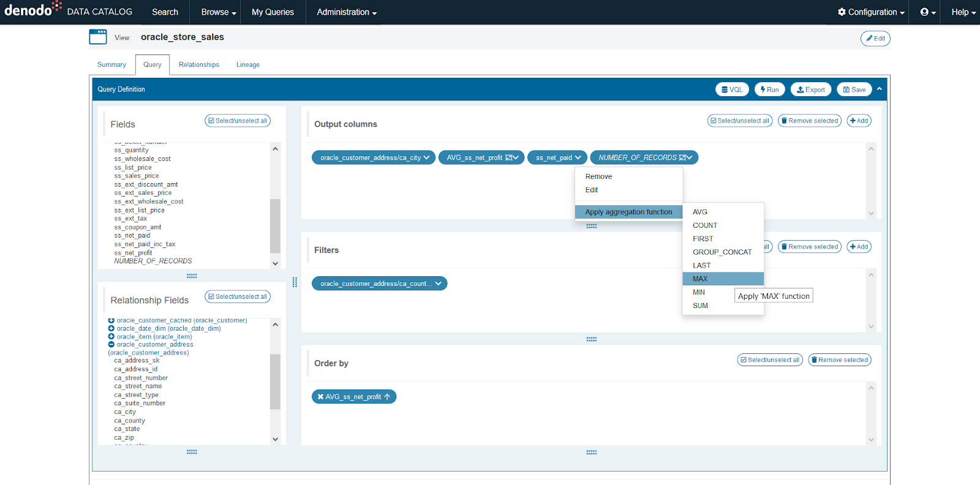Open dropdown on oracle_customer_address/ca_city column
980x485 pixels.
(427, 157)
